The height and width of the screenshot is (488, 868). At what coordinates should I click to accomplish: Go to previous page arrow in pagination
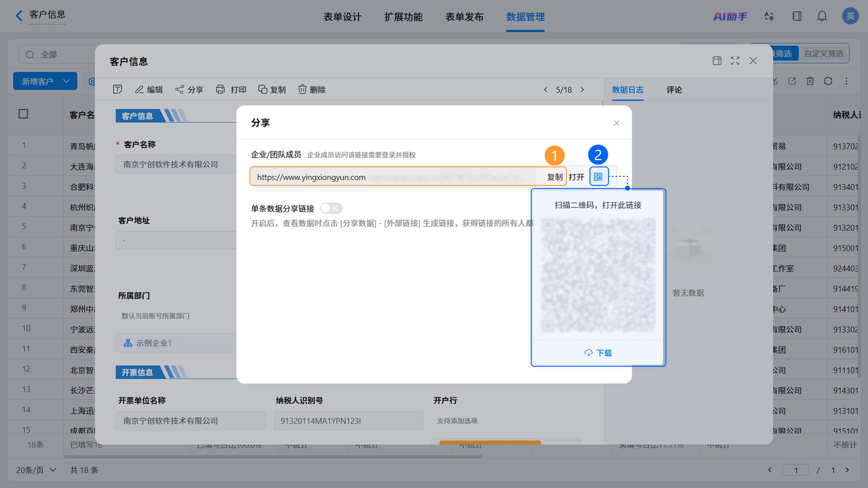tap(770, 470)
